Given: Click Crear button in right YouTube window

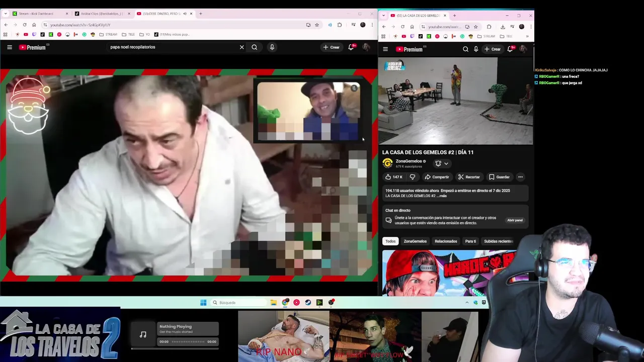Looking at the screenshot, I should pos(492,49).
